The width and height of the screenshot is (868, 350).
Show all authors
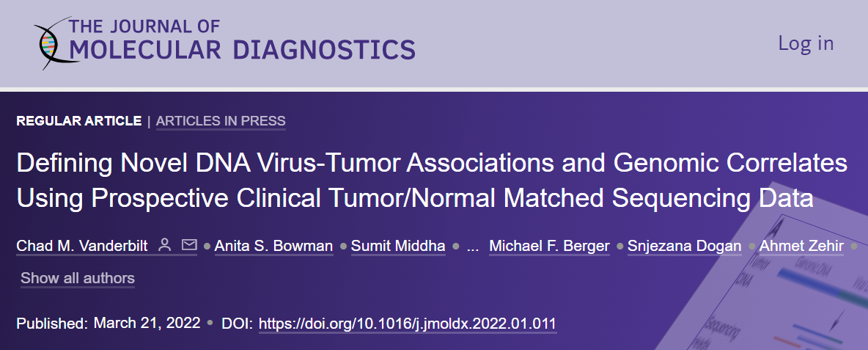(x=78, y=278)
